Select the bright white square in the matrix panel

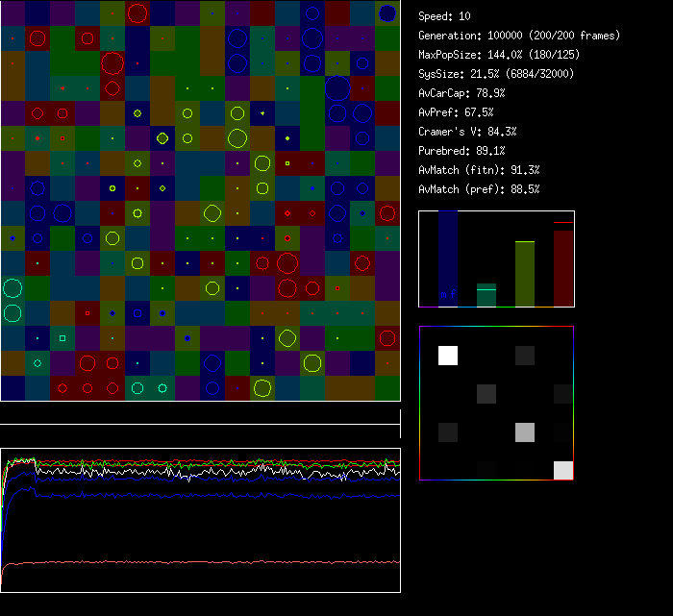[448, 356]
